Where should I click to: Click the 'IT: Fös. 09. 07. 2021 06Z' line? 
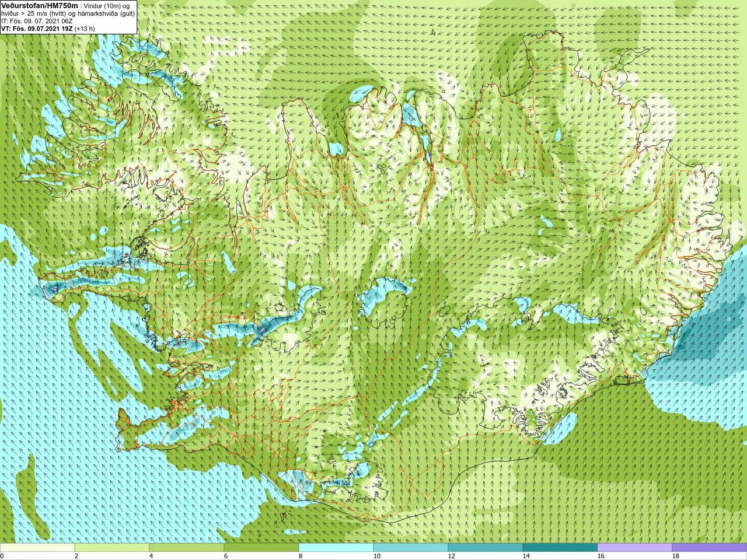[x=37, y=21]
